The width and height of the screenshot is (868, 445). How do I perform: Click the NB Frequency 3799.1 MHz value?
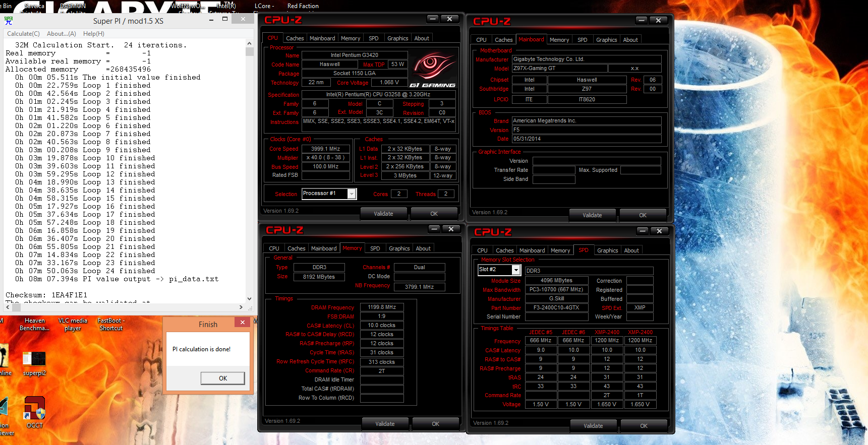[419, 287]
